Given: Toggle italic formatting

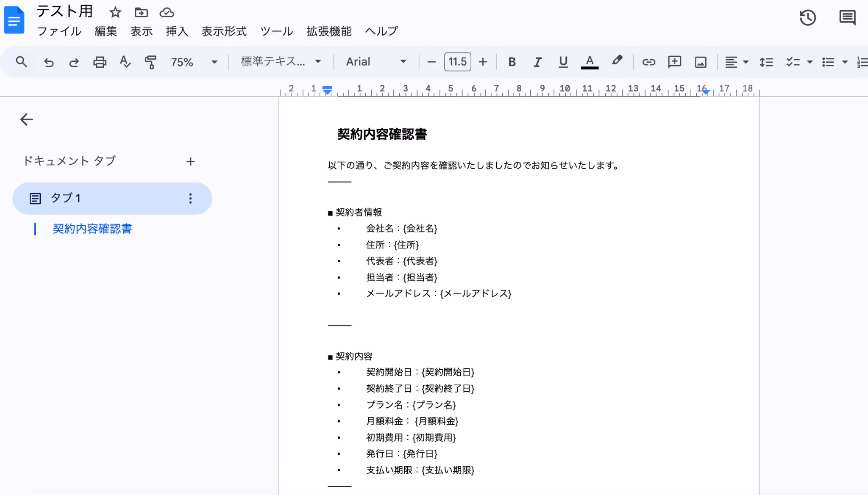Looking at the screenshot, I should tap(537, 62).
